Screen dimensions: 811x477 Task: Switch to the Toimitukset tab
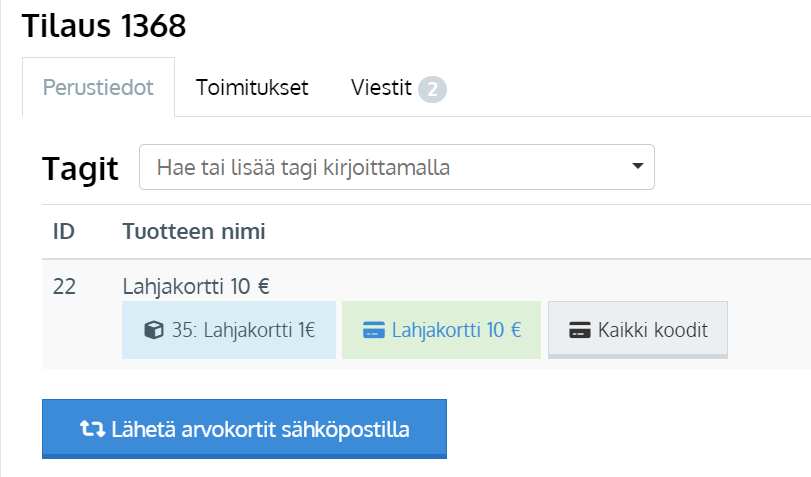(x=252, y=87)
